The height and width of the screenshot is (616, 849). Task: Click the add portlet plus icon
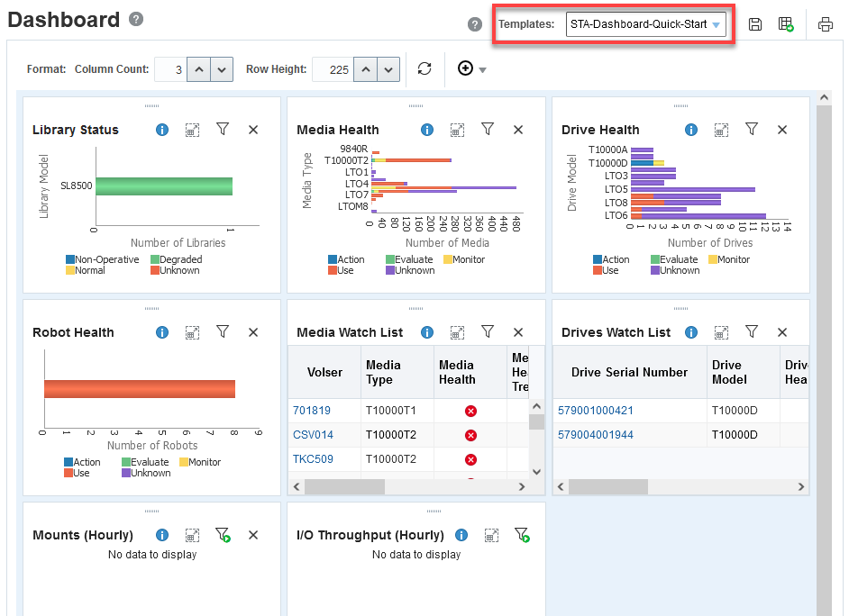(465, 68)
